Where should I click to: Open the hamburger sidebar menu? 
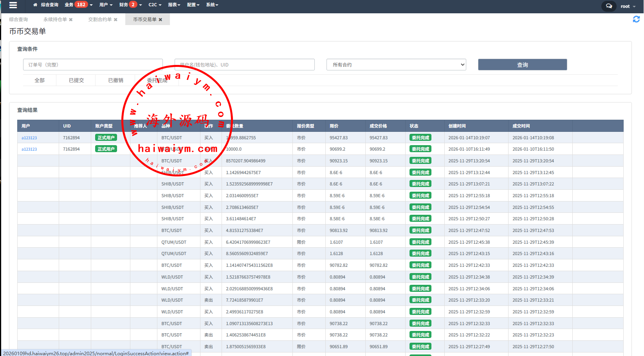click(x=13, y=5)
